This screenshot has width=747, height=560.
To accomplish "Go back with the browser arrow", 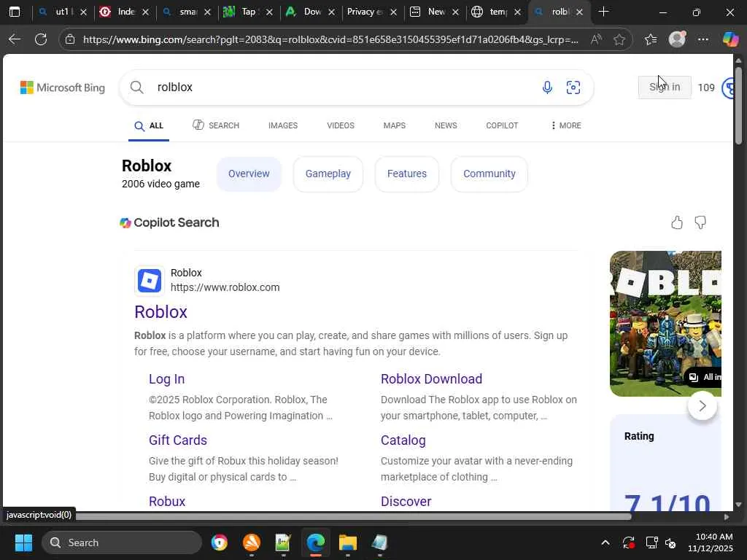I will click(15, 39).
